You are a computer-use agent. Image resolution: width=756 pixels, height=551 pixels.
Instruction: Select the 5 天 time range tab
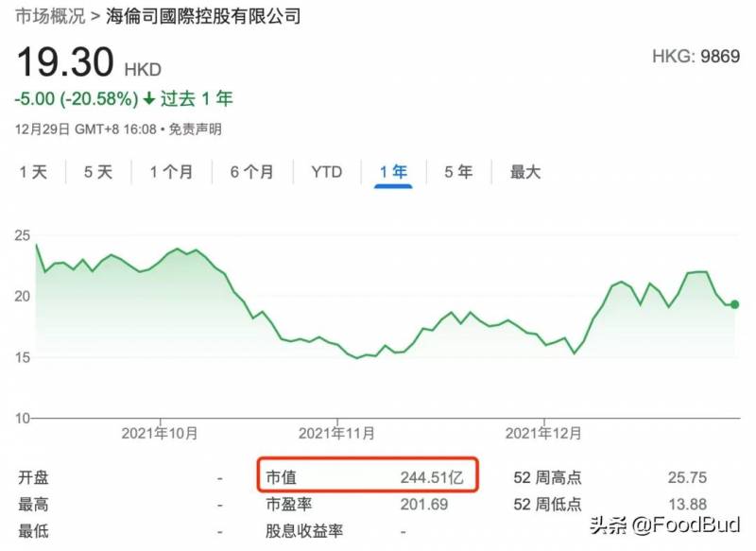[x=98, y=172]
